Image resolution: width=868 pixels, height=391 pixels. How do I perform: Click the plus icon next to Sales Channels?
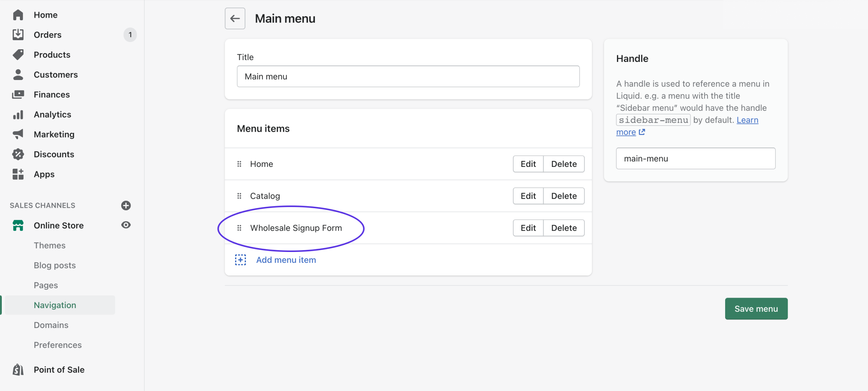pyautogui.click(x=126, y=206)
